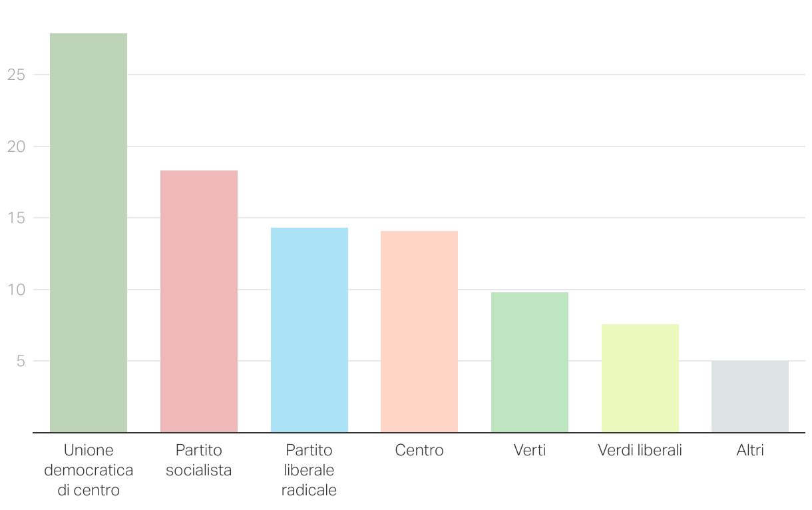Click the 'Centro' axis label
Viewport: 812px width, 510px height.
click(419, 451)
